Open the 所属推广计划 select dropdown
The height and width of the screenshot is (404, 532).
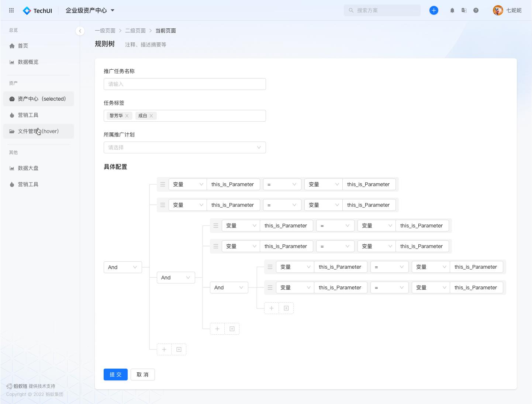click(x=184, y=147)
